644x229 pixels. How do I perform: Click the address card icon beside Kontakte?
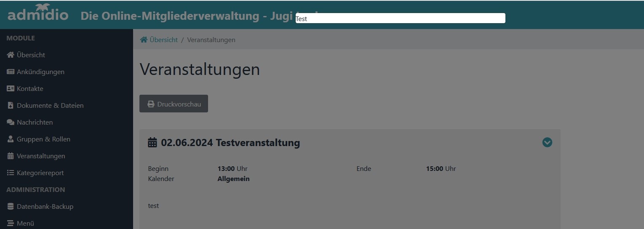[11, 88]
